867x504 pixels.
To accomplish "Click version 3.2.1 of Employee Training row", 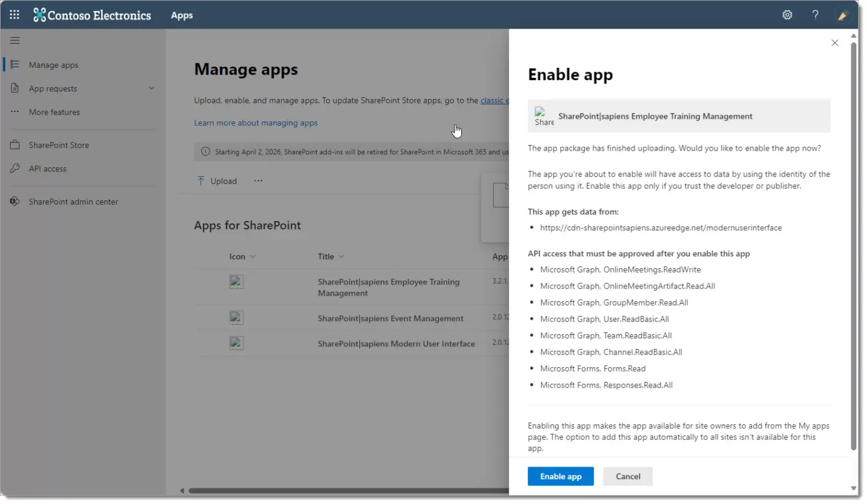I will [x=501, y=281].
